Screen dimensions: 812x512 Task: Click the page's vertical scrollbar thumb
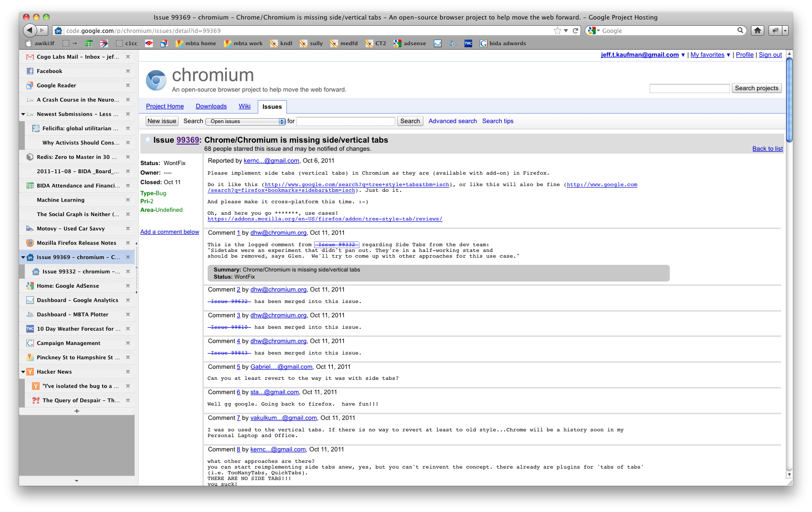(x=789, y=99)
